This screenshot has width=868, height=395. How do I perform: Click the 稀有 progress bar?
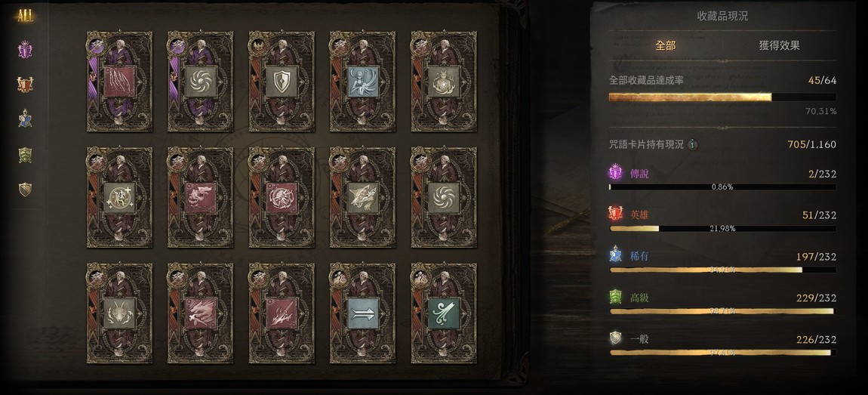coord(722,270)
